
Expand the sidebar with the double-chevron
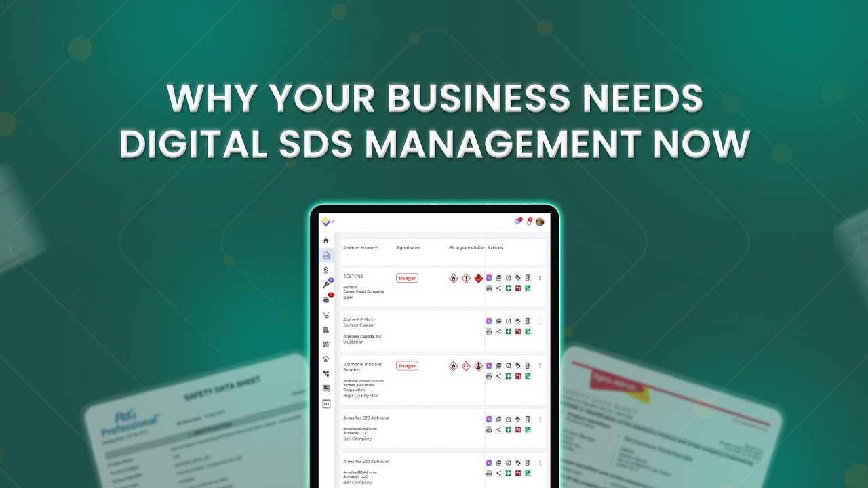[x=333, y=222]
